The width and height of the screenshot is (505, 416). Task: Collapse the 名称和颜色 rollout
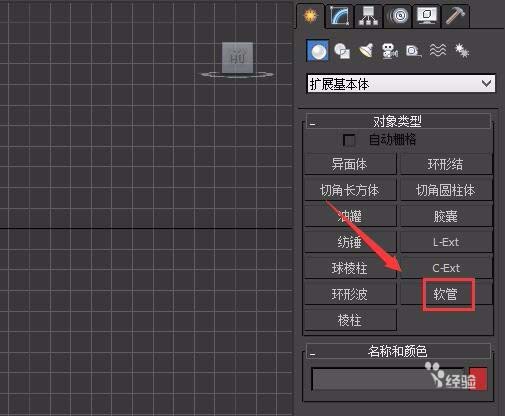pyautogui.click(x=398, y=351)
